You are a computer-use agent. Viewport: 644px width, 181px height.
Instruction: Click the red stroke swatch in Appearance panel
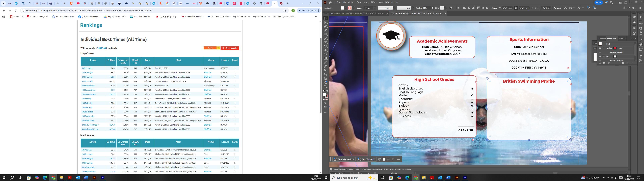pos(615,48)
